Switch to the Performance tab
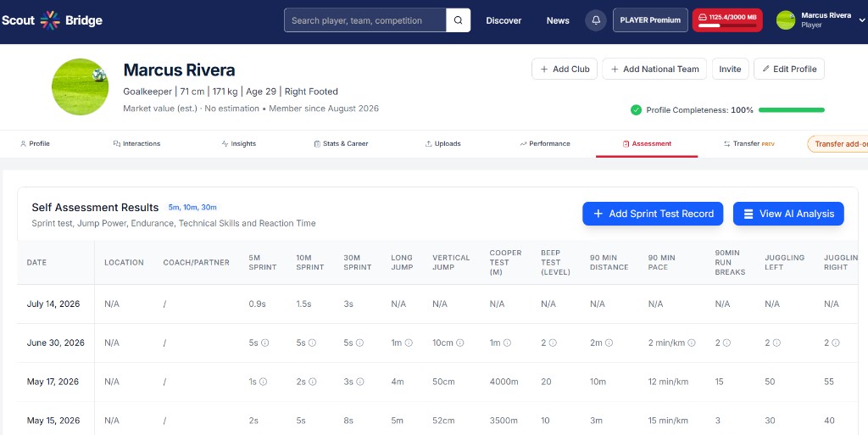 click(545, 143)
